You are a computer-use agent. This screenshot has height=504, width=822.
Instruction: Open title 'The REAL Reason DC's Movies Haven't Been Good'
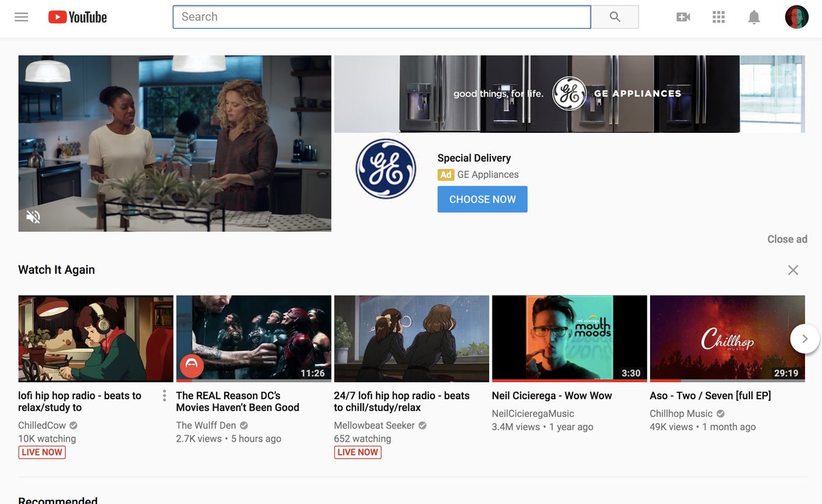tap(238, 401)
